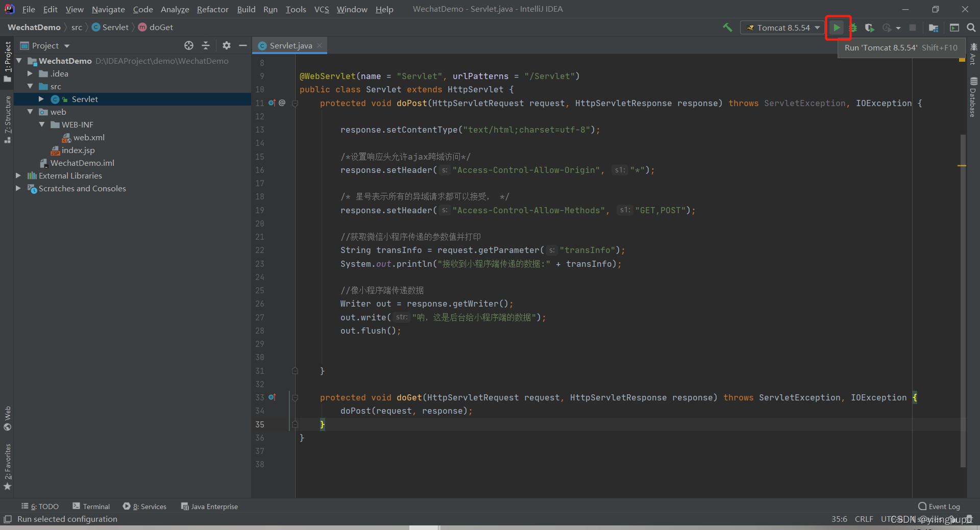Close the Servlet.java editor tab

320,45
